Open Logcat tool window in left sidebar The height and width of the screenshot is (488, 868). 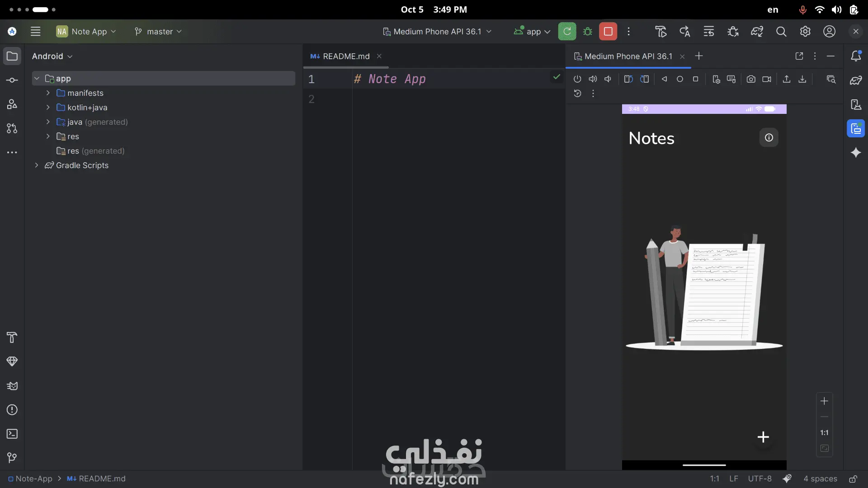click(12, 386)
